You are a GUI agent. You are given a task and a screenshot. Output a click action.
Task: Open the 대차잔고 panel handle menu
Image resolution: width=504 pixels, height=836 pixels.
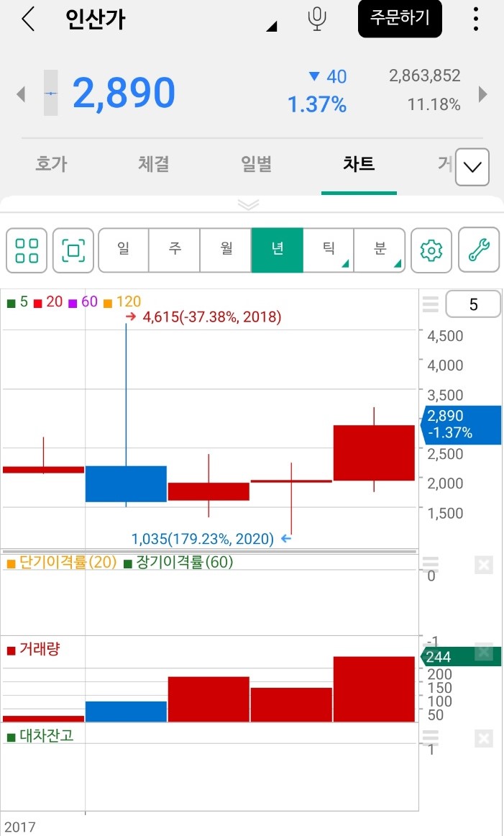pos(431,738)
